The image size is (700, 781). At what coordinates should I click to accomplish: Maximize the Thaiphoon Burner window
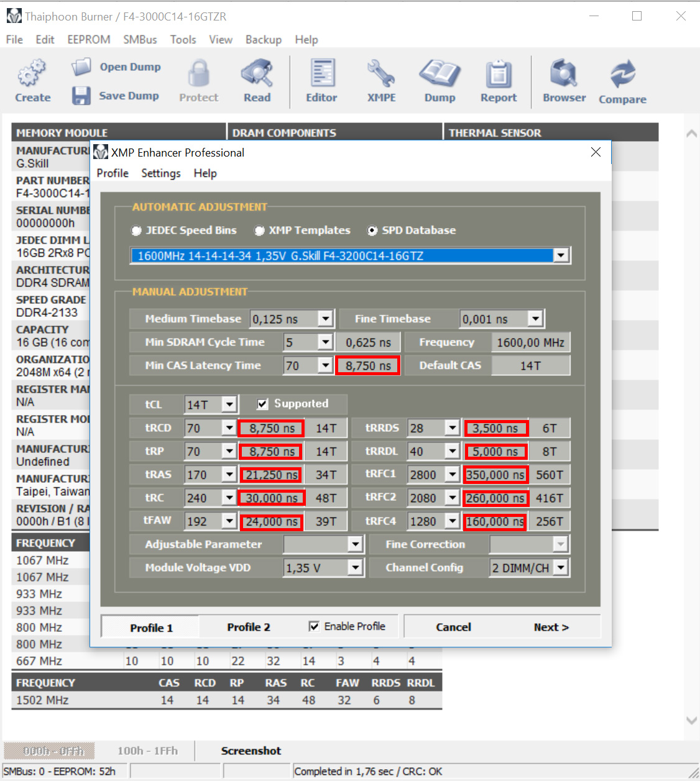coord(637,16)
